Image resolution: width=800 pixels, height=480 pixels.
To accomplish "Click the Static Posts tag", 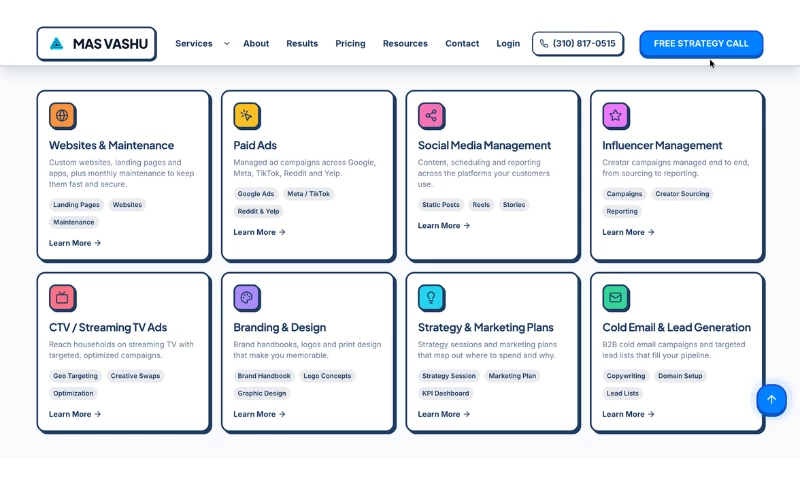I will (441, 205).
